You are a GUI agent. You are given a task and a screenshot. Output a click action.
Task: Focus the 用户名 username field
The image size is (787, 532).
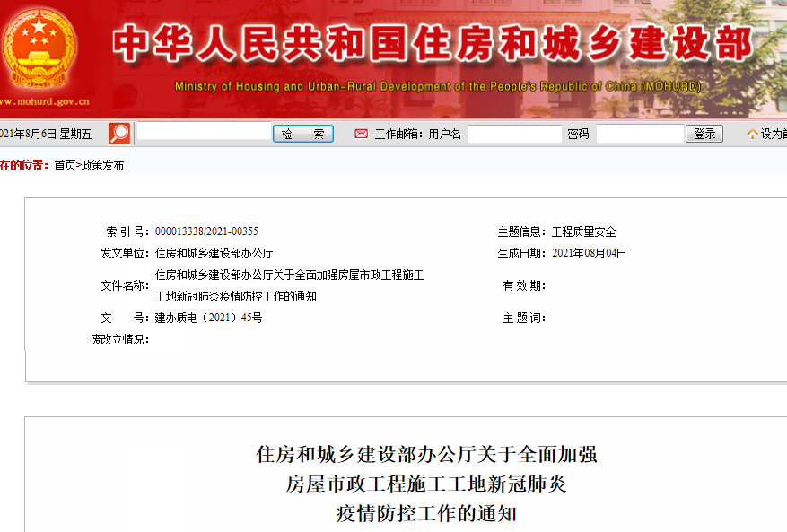514,134
